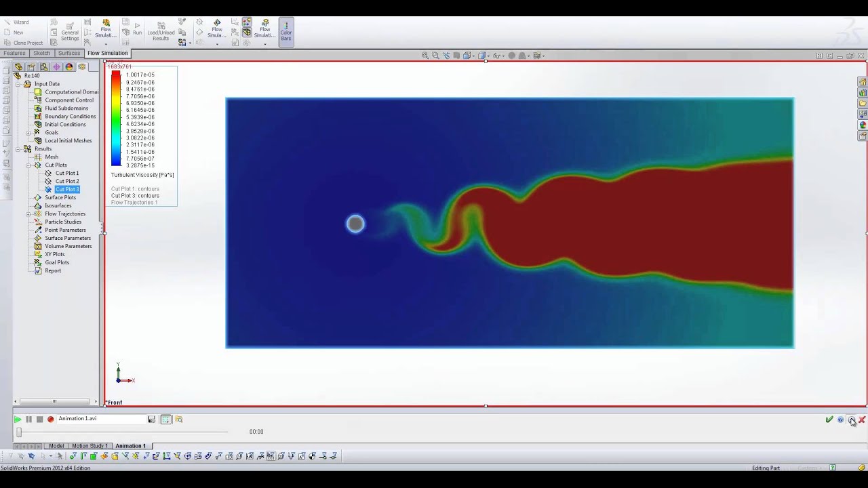Select Point Parameters item

pos(60,230)
